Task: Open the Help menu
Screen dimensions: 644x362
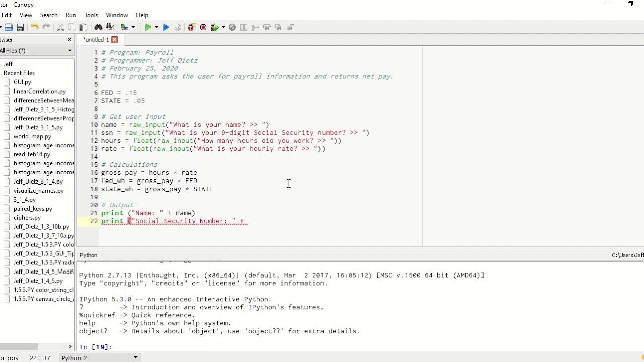Action: click(142, 15)
